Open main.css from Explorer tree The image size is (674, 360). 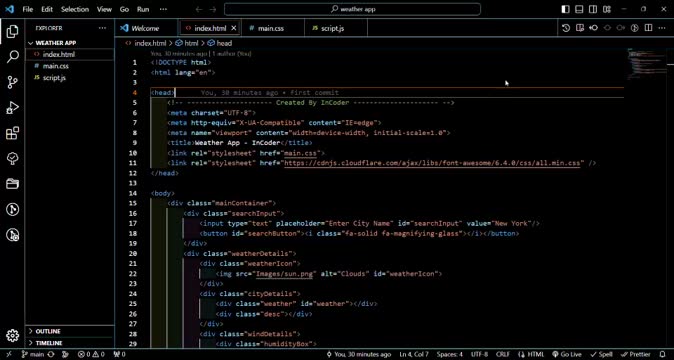pyautogui.click(x=70, y=66)
